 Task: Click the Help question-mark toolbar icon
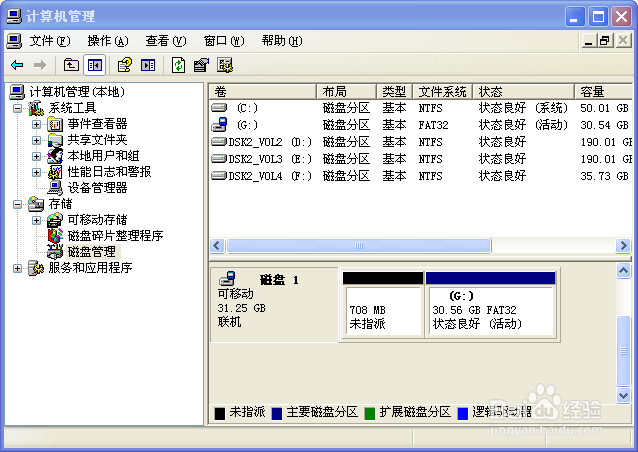[125, 65]
